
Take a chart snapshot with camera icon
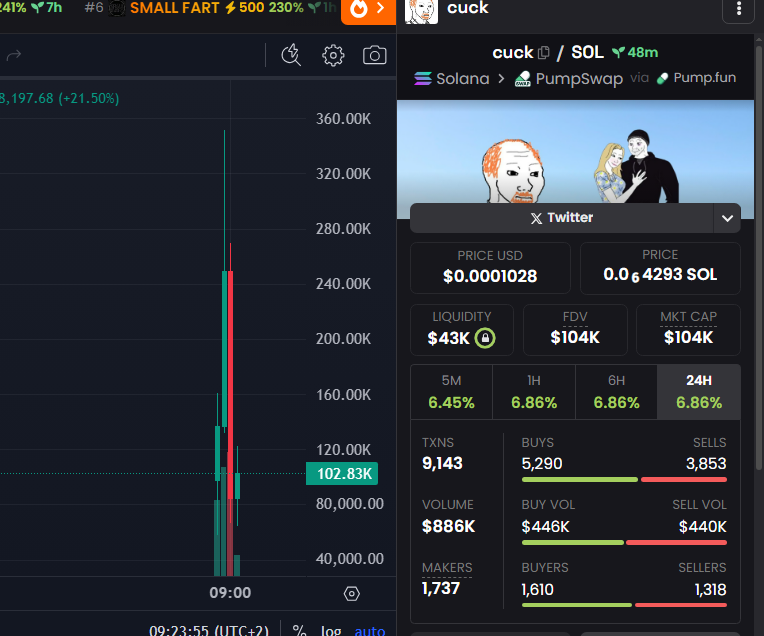375,55
